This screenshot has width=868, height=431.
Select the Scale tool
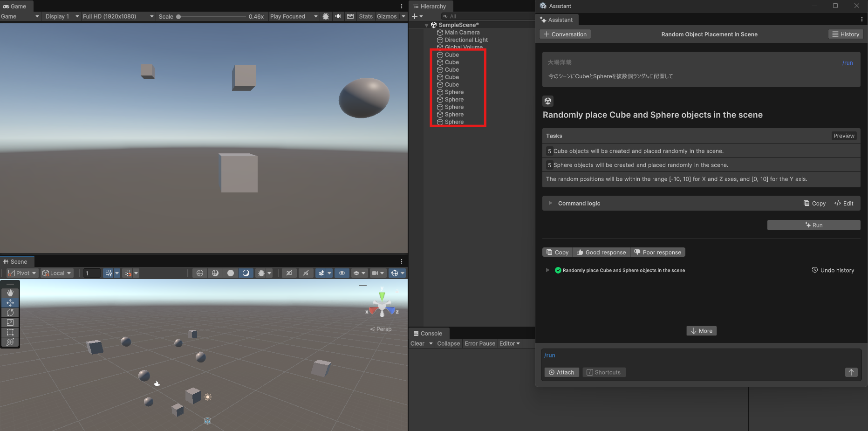[x=10, y=322]
